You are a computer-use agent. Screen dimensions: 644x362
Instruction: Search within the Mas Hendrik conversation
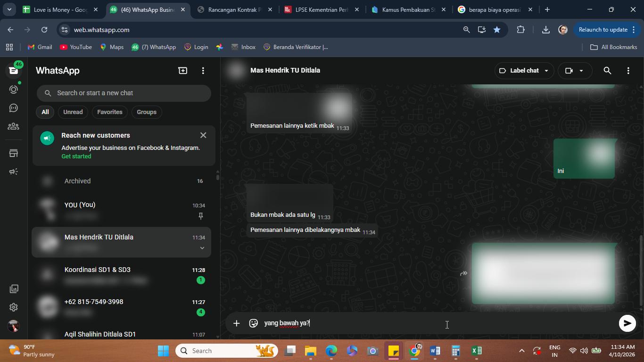607,71
